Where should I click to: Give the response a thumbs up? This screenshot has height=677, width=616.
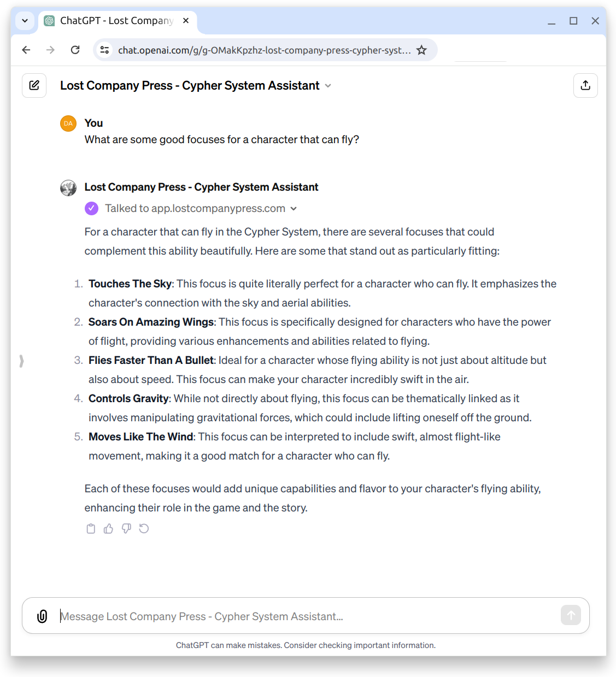coord(109,528)
